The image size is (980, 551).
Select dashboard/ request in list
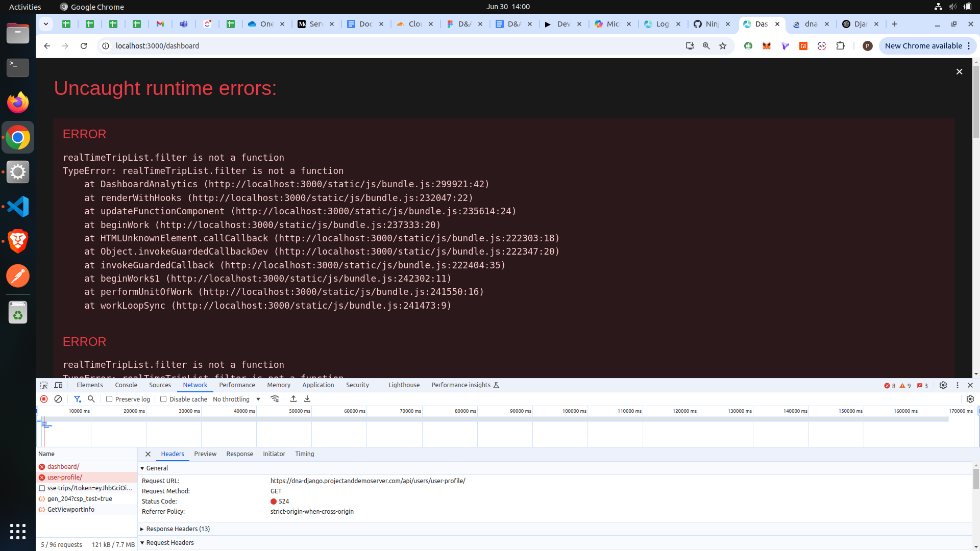(x=63, y=466)
